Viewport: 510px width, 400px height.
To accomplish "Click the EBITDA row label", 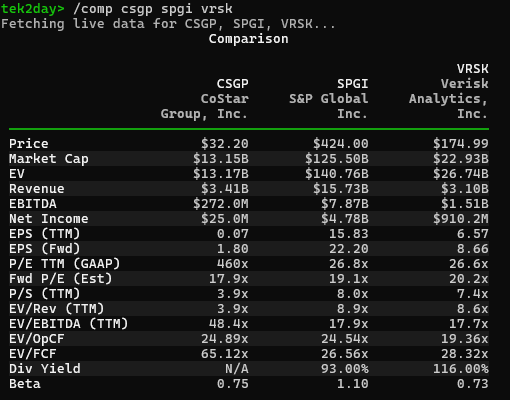I will pos(33,204).
